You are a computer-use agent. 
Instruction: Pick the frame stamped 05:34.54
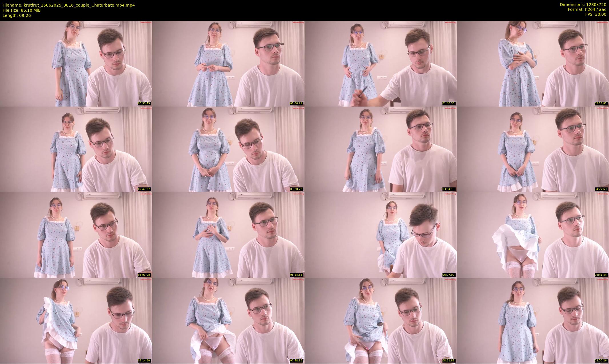(x=228, y=235)
